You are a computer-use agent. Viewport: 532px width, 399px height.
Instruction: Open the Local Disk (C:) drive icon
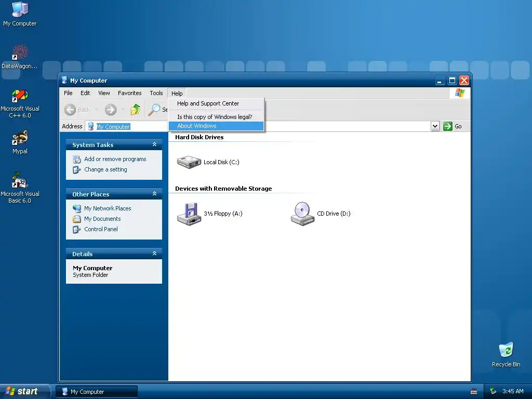[189, 162]
